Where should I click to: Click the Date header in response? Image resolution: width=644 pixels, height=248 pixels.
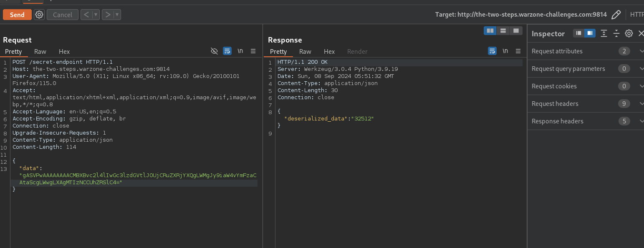pyautogui.click(x=336, y=76)
